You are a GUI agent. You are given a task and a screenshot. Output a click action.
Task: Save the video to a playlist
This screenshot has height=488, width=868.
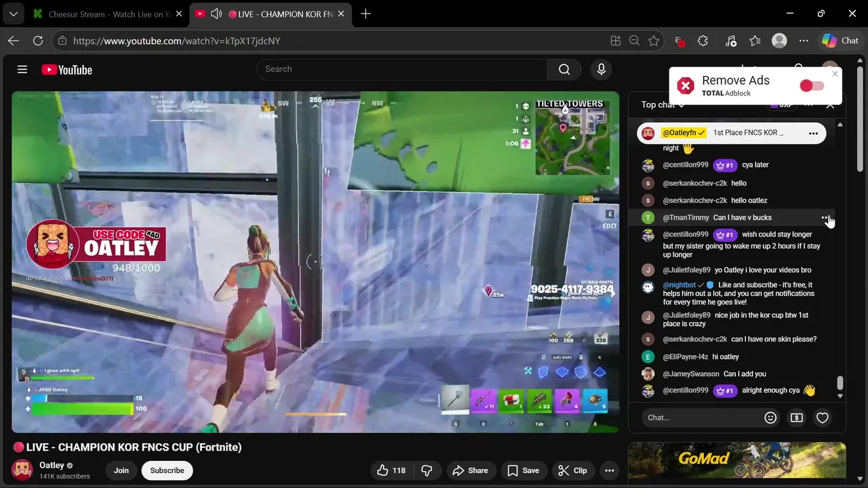524,470
